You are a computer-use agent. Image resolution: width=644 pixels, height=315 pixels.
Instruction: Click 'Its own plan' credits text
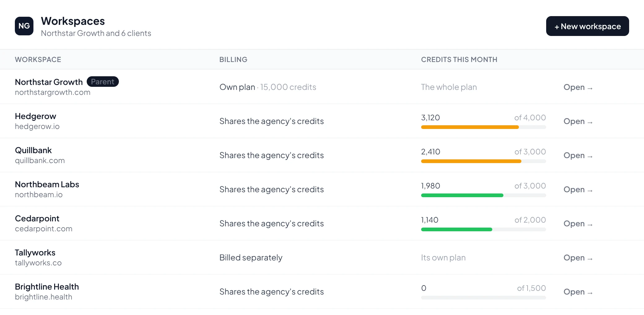click(443, 258)
